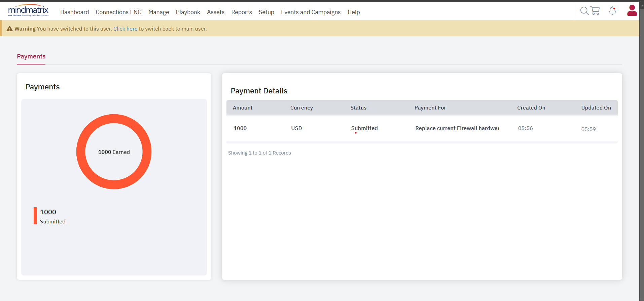Expand the Playbook menu

tap(188, 12)
